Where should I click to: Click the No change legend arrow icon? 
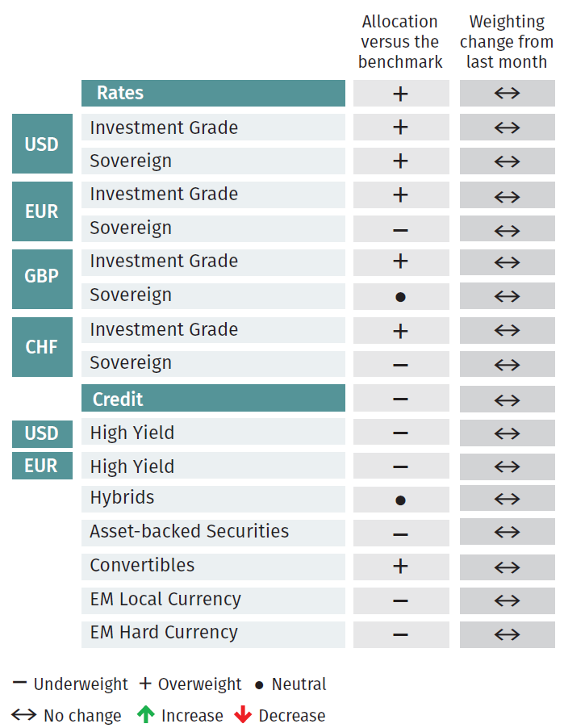click(x=23, y=714)
